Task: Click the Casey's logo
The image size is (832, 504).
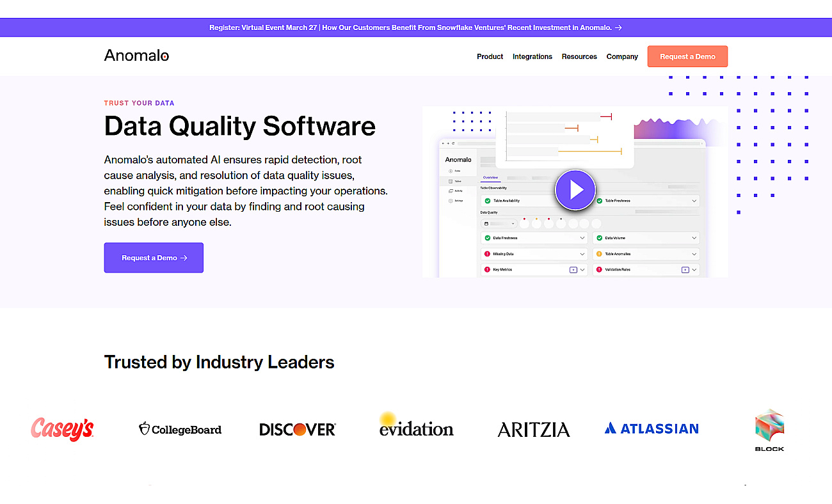Action: point(62,429)
